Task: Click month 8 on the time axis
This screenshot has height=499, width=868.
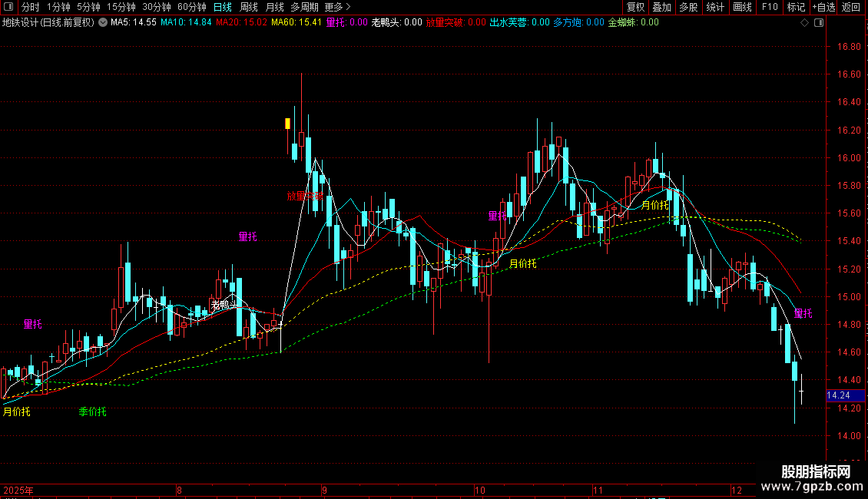Action: pos(179,490)
